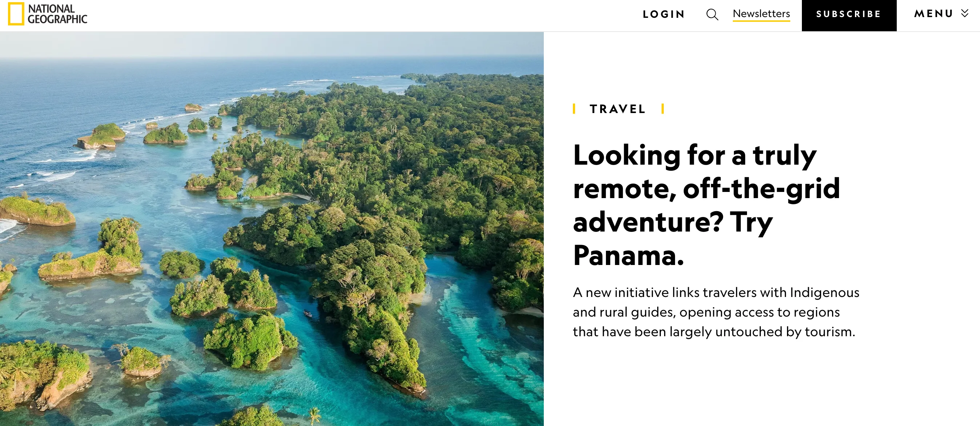
Task: Click the yellow bar right of TRAVEL
Action: pos(663,109)
